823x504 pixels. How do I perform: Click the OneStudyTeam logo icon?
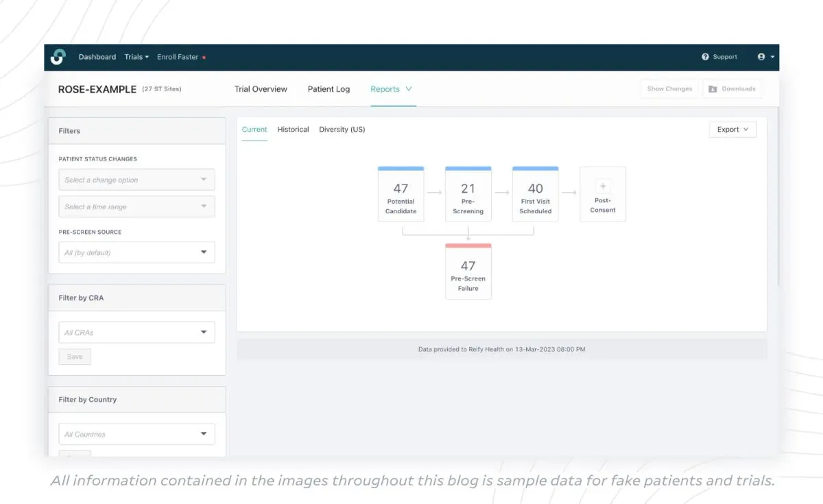click(x=59, y=57)
